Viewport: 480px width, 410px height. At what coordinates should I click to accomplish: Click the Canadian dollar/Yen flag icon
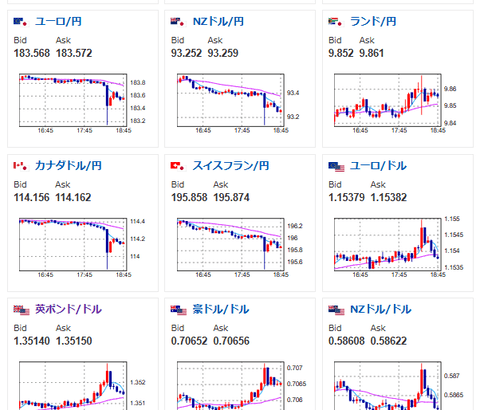(x=20, y=166)
